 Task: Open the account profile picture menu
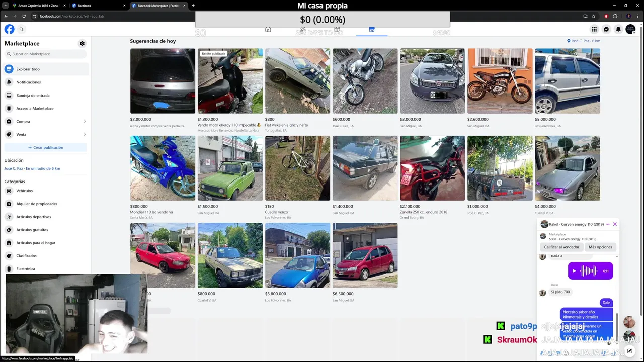coord(630,29)
